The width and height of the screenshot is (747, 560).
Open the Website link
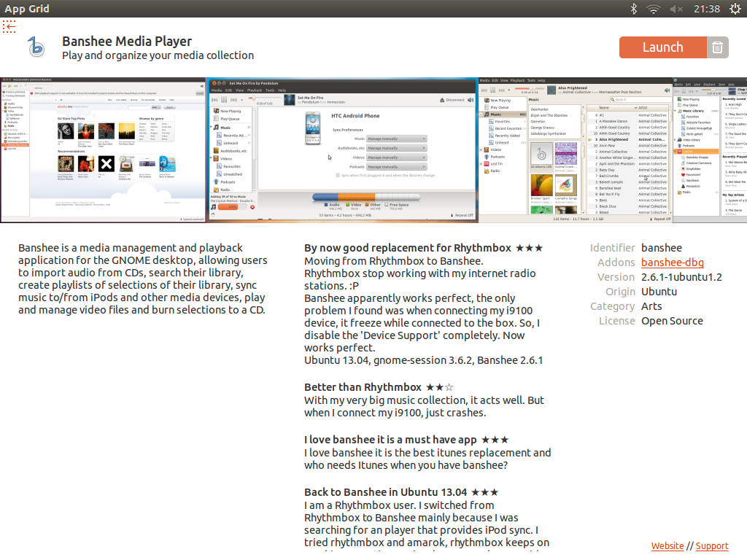[x=667, y=545]
